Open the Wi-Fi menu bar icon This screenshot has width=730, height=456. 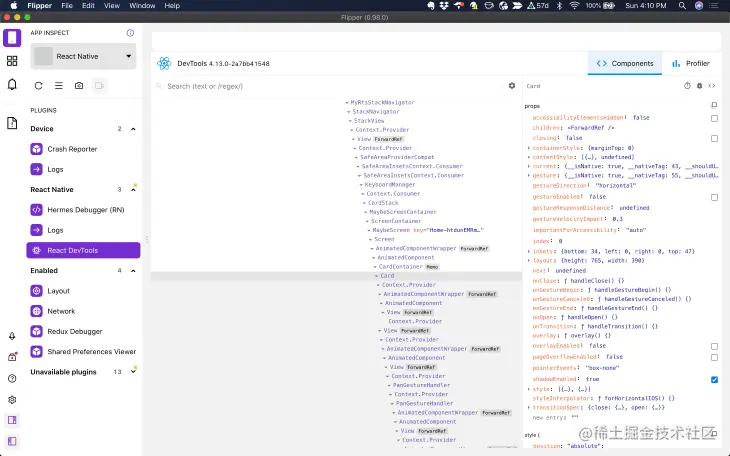[x=575, y=6]
